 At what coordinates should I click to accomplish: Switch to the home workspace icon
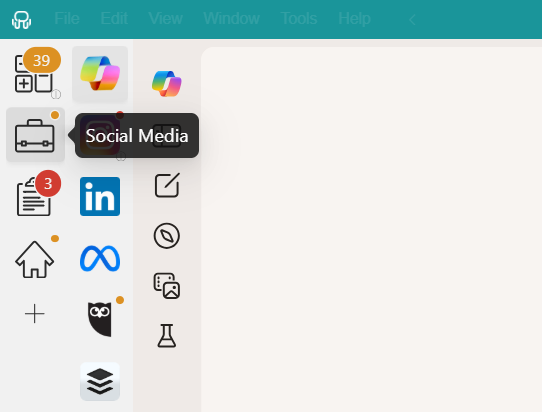pos(35,258)
